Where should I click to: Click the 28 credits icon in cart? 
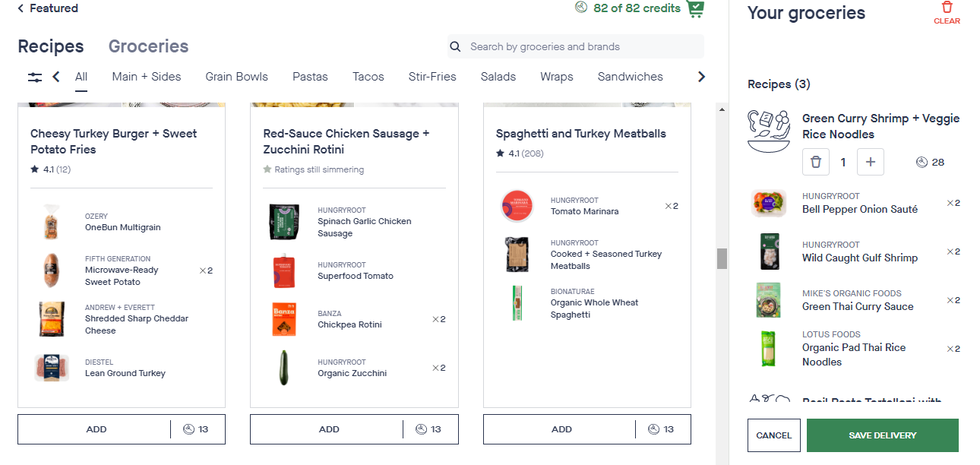click(x=922, y=162)
